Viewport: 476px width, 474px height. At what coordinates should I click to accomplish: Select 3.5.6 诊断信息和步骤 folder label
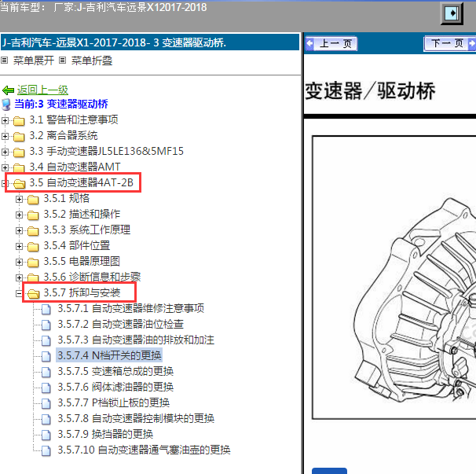92,277
